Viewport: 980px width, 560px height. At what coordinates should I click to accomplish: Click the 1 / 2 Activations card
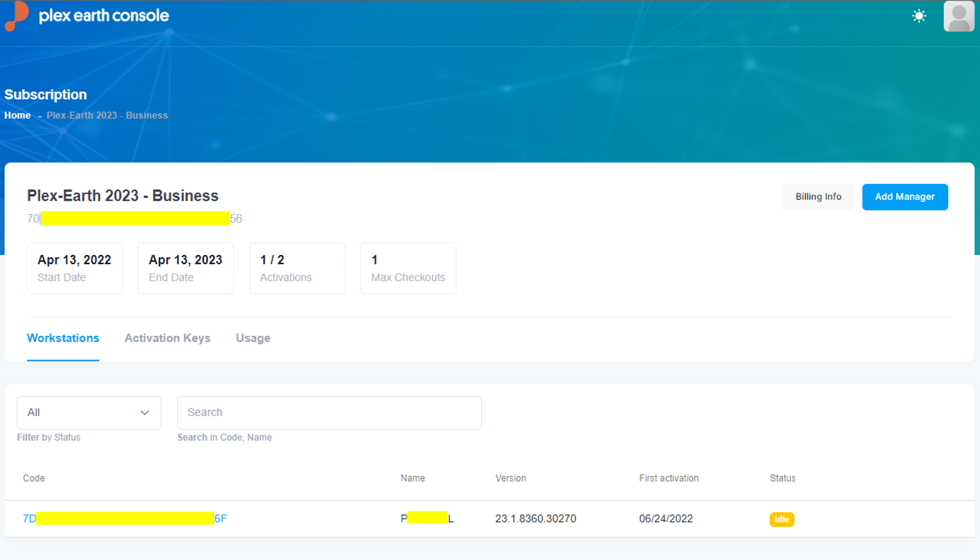click(297, 268)
